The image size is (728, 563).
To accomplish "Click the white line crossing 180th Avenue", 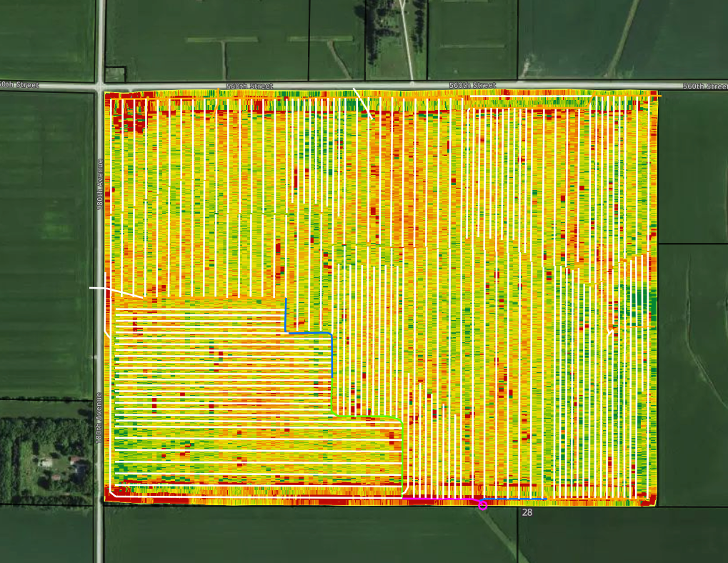I will (x=116, y=292).
